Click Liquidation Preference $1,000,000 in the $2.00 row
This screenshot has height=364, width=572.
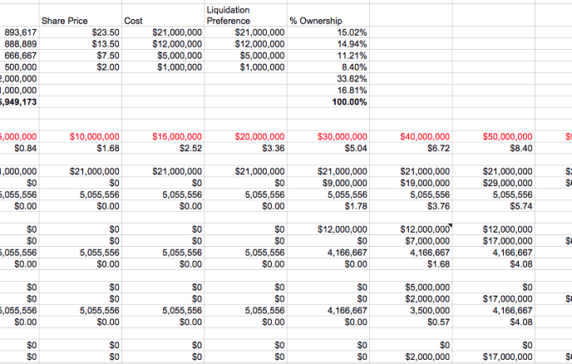246,67
